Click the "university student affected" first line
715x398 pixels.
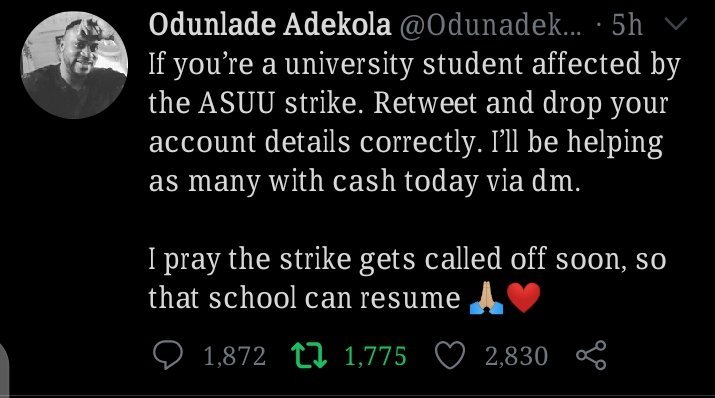click(x=414, y=64)
